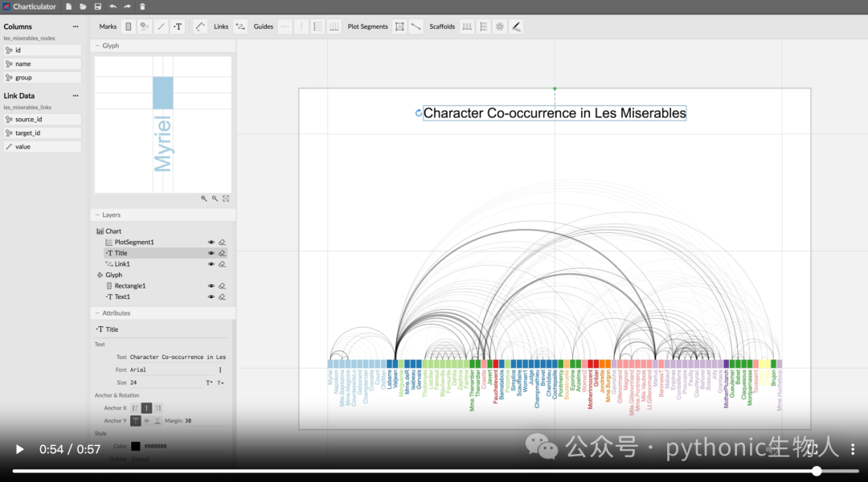This screenshot has height=482, width=868.
Task: Erase the PlotSegment1 layer
Action: pyautogui.click(x=222, y=243)
